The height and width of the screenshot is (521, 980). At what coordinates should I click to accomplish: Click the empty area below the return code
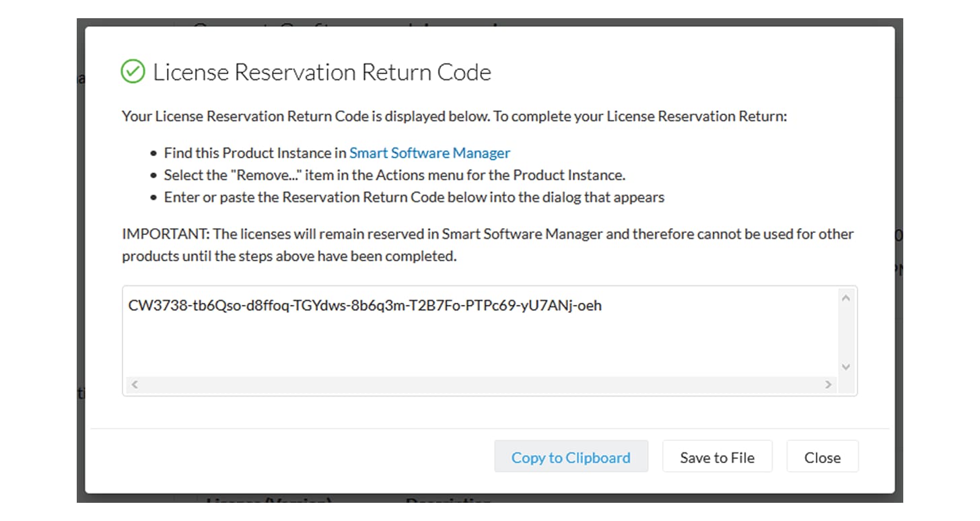pos(481,347)
